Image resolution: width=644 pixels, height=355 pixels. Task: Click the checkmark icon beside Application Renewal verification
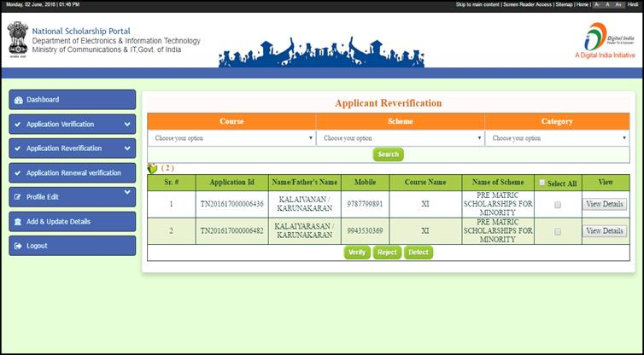point(18,173)
